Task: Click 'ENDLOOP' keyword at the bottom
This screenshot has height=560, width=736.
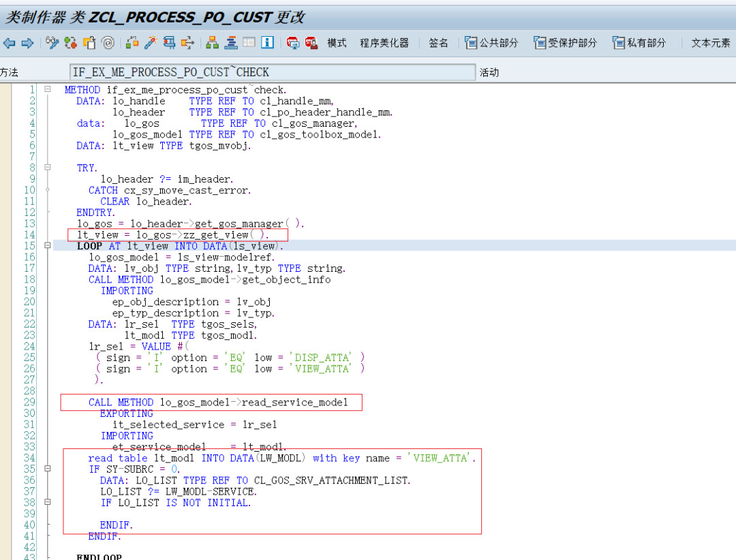Action: point(99,557)
